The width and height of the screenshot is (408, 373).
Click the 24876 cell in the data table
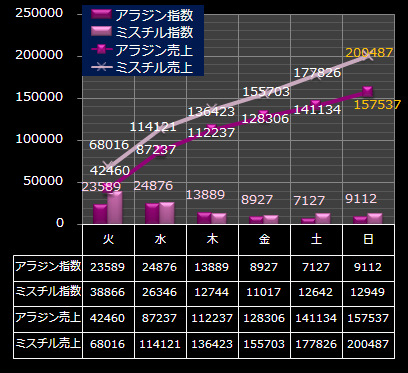pos(160,267)
